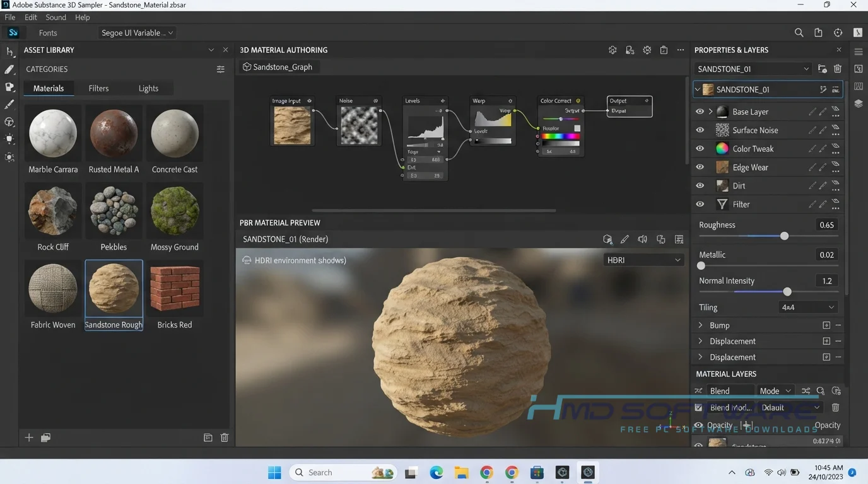Switch to the Lights tab
This screenshot has height=484, width=868.
pyautogui.click(x=148, y=88)
